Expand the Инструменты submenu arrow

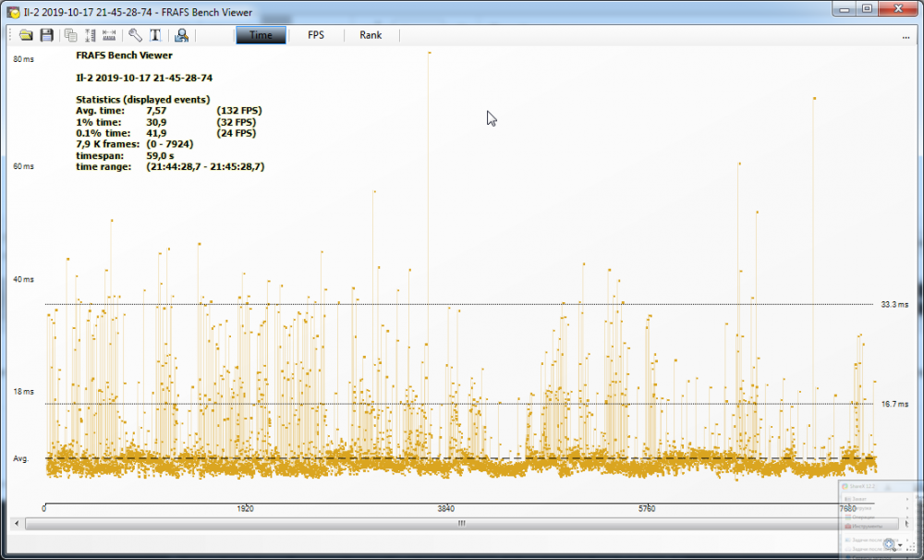click(x=907, y=525)
